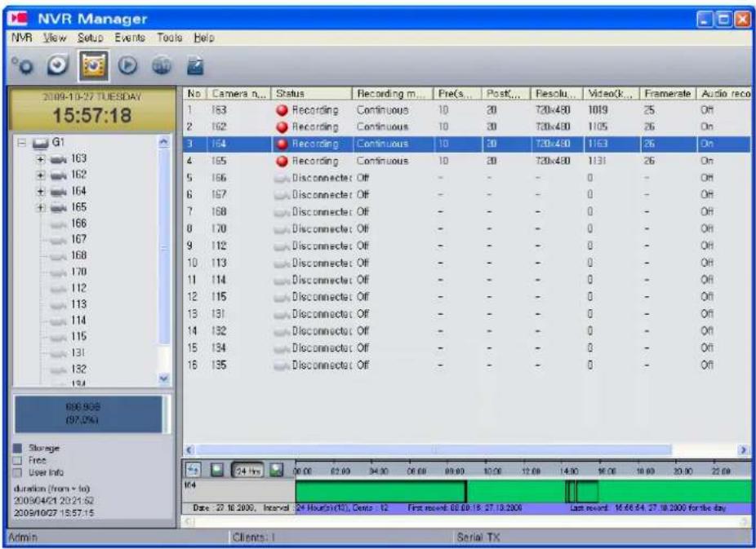Open the Tools menu
This screenshot has width=756, height=549.
[169, 38]
